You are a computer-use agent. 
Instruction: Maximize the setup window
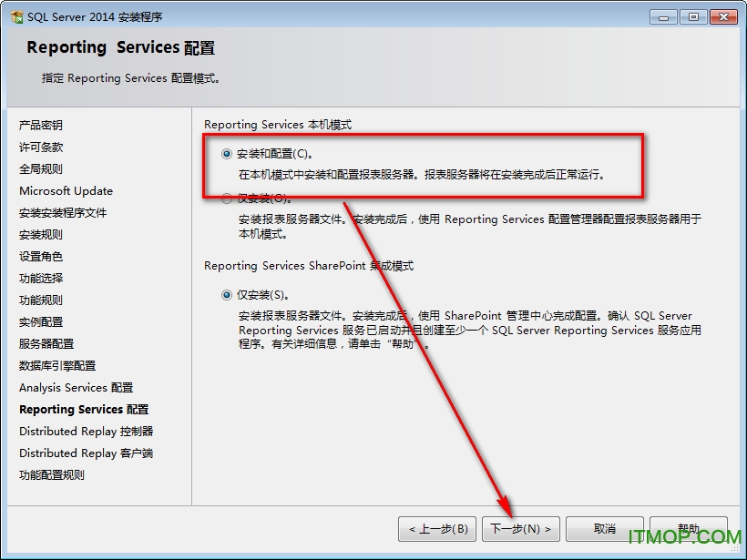693,17
